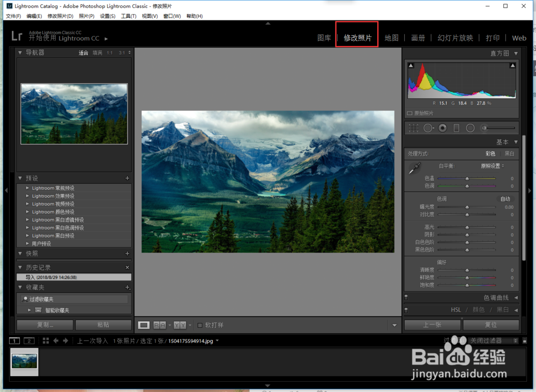Screen dimensions: 536x392
Task: Select the Red Eye Correction tool
Action: 443,128
